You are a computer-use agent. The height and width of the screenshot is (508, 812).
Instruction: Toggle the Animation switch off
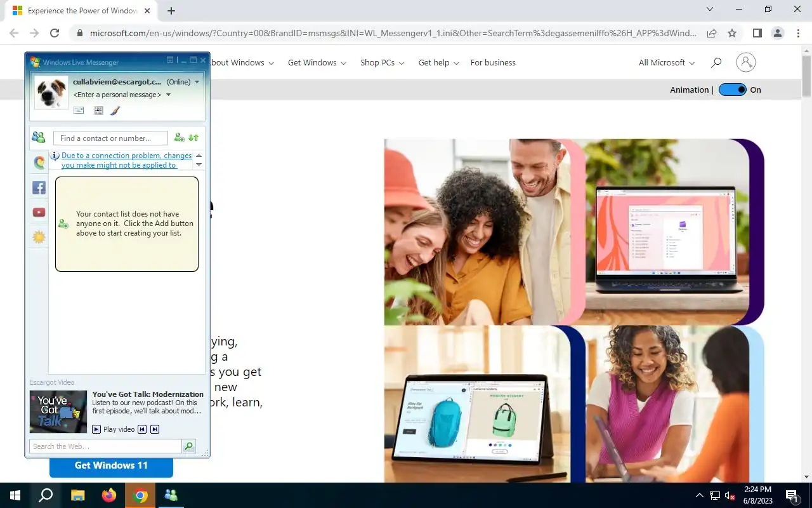732,90
